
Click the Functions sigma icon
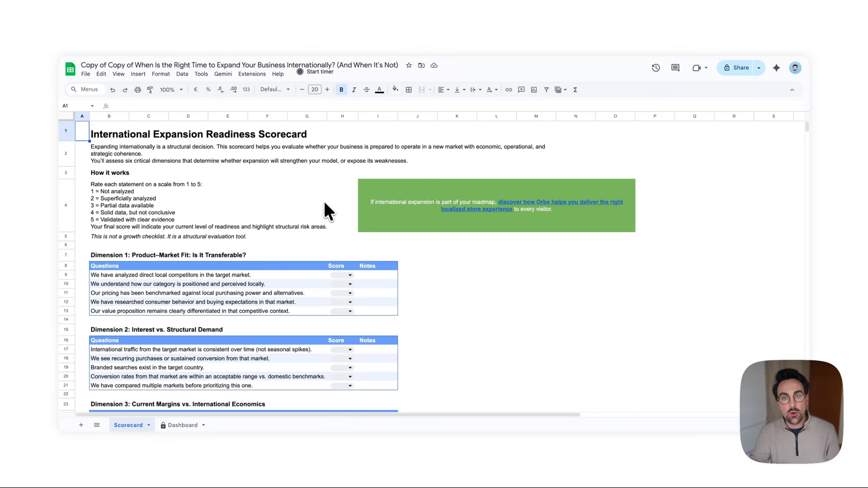tap(575, 90)
